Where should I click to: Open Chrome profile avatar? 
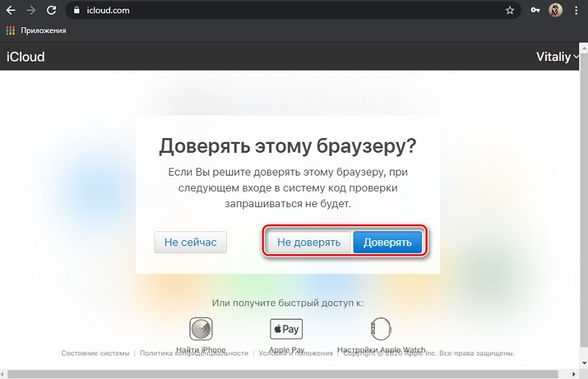point(556,10)
